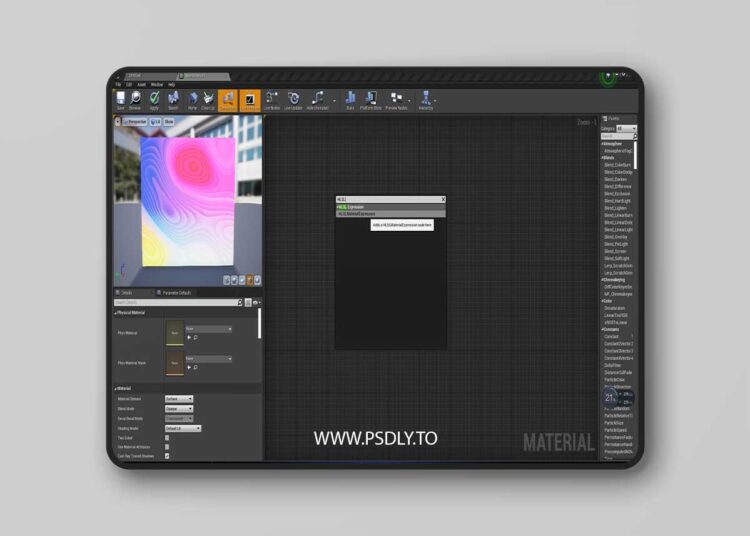Toggle the Two Sided checkbox

coord(167,437)
